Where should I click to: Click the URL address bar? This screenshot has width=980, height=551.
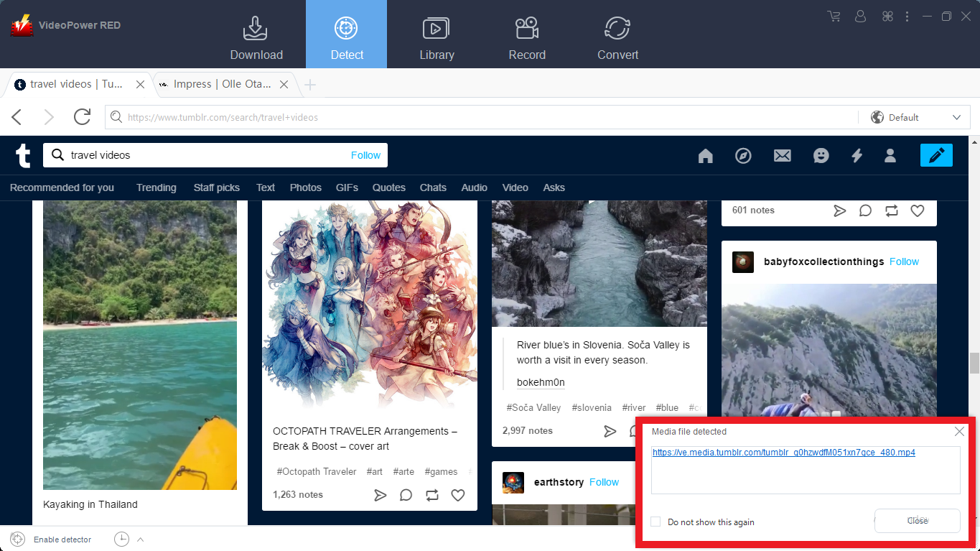click(x=481, y=117)
